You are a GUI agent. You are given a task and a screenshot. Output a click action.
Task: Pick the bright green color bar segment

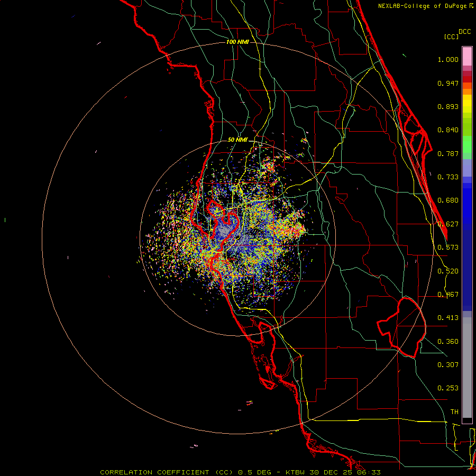pyautogui.click(x=467, y=144)
